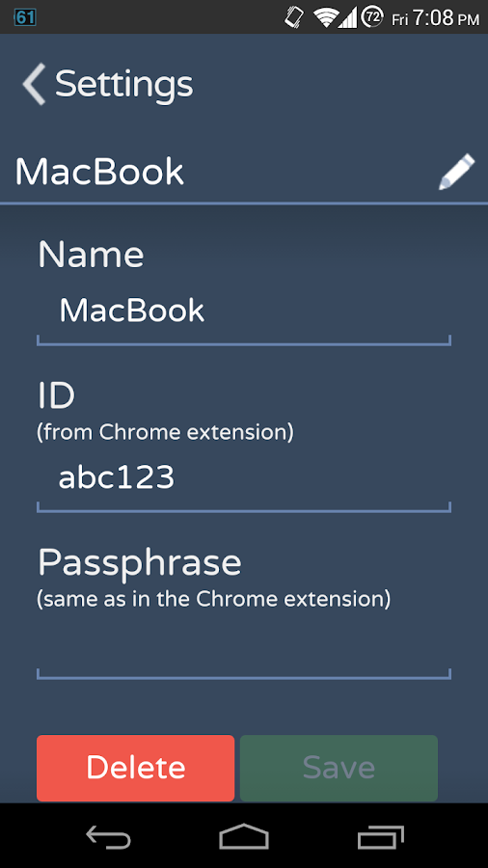The image size is (488, 868).
Task: Tap the Android home navigation icon
Action: pos(244,836)
